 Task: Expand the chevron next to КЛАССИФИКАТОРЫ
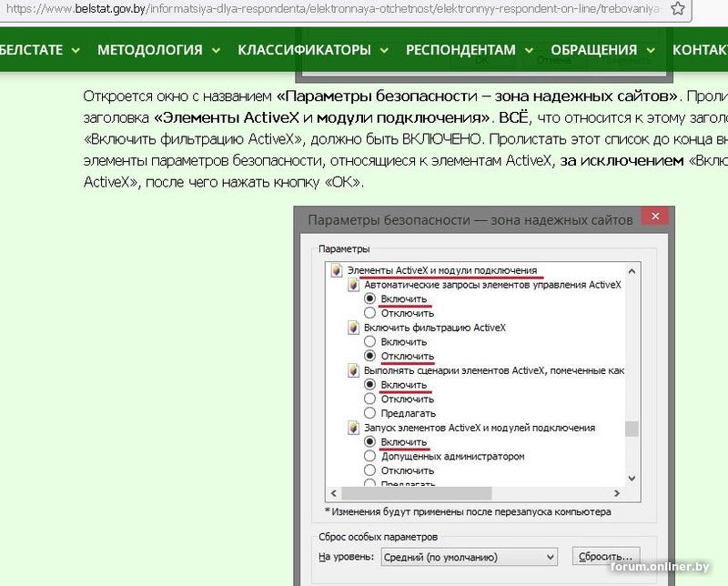(x=384, y=50)
